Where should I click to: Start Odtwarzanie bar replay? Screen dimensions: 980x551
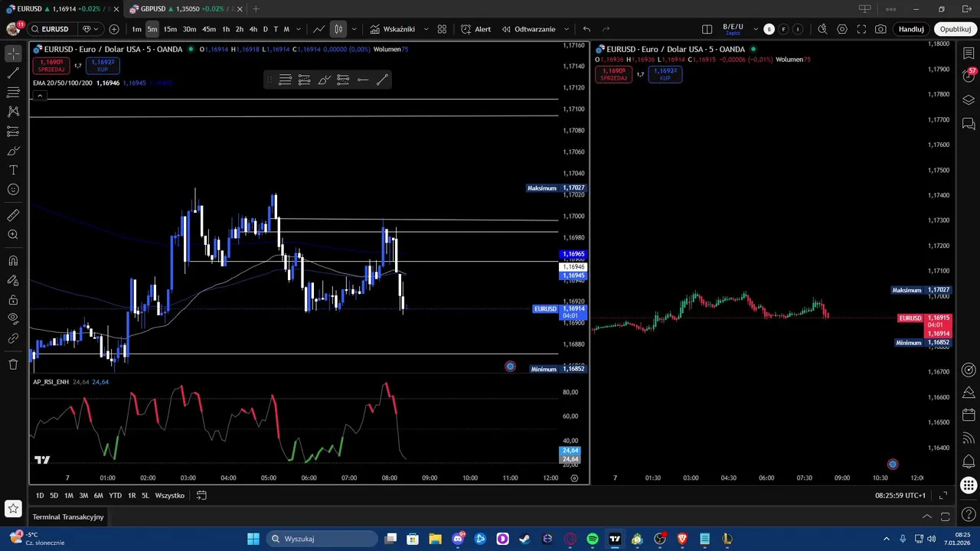(529, 29)
